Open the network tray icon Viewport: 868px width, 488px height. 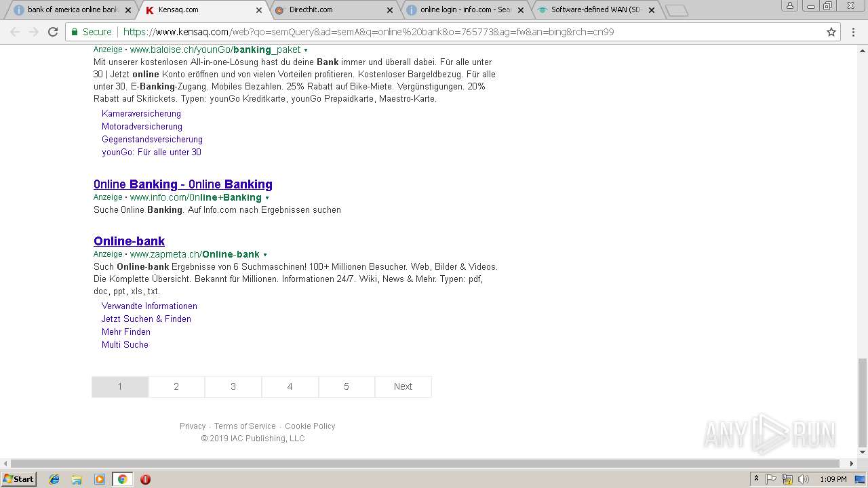tap(787, 479)
